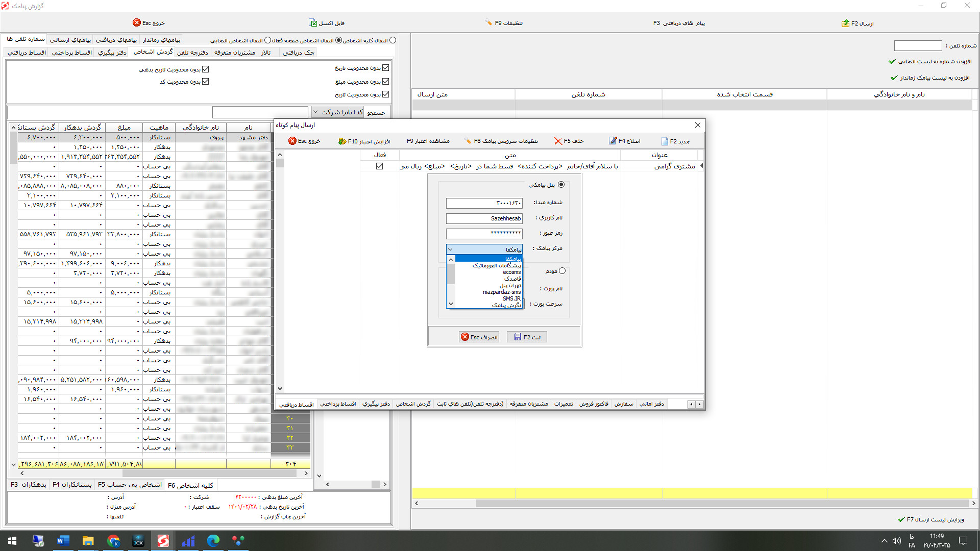The height and width of the screenshot is (551, 980).
Task: Toggle 'بدون محدودیت تاریخ بدهی' checkbox
Action: [205, 69]
